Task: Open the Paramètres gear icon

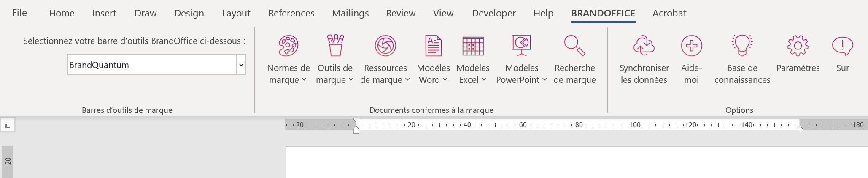Action: click(798, 46)
